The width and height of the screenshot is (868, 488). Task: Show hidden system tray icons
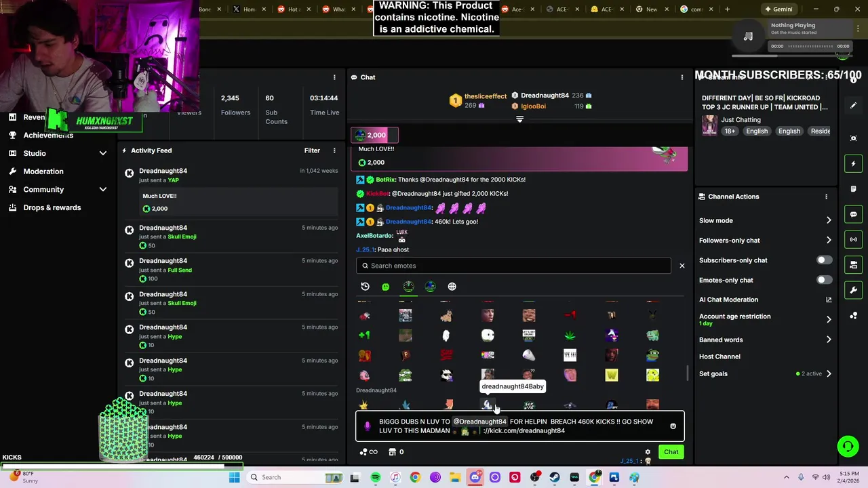787,478
